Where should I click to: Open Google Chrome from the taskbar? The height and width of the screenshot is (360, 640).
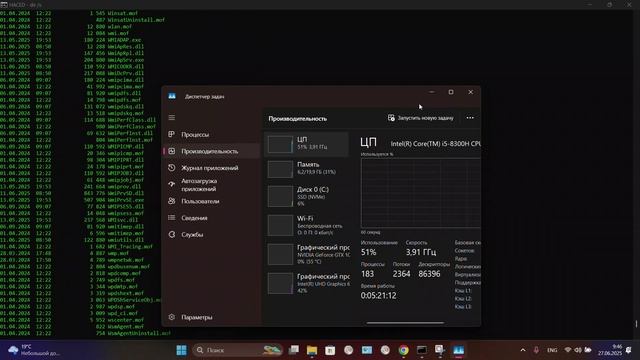403,350
